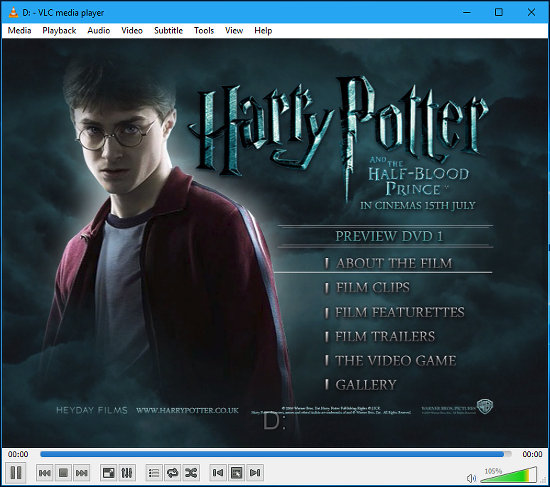Screen dimensions: 550x487
Task: Click the PREVIEW DVD 1 heading
Action: (x=389, y=236)
